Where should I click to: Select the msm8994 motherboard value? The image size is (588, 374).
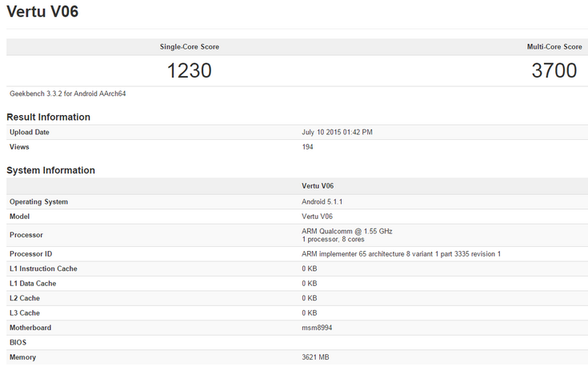[316, 328]
